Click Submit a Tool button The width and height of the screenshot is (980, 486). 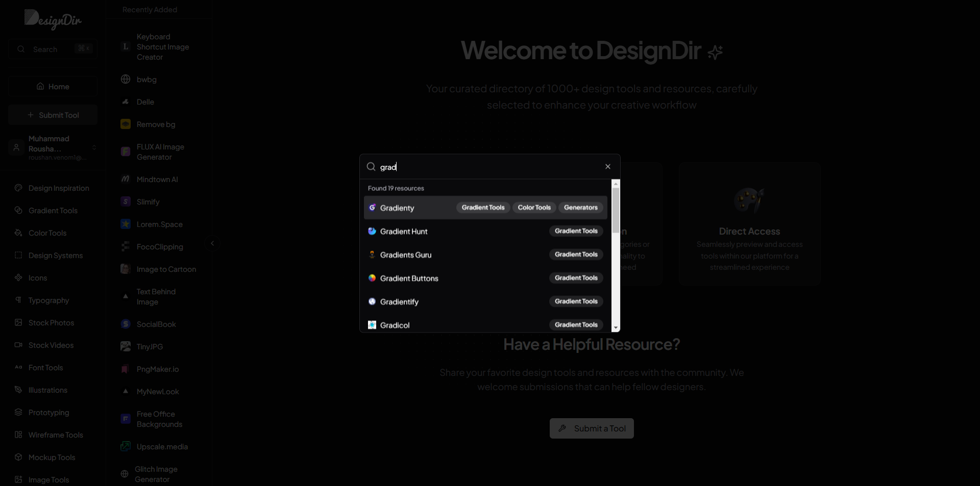click(x=592, y=428)
